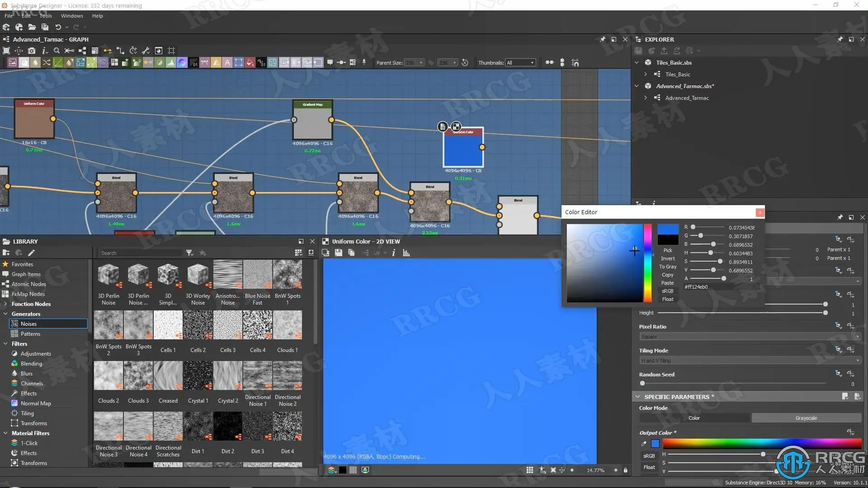Open the histogram in 2D view toolbar

click(406, 253)
